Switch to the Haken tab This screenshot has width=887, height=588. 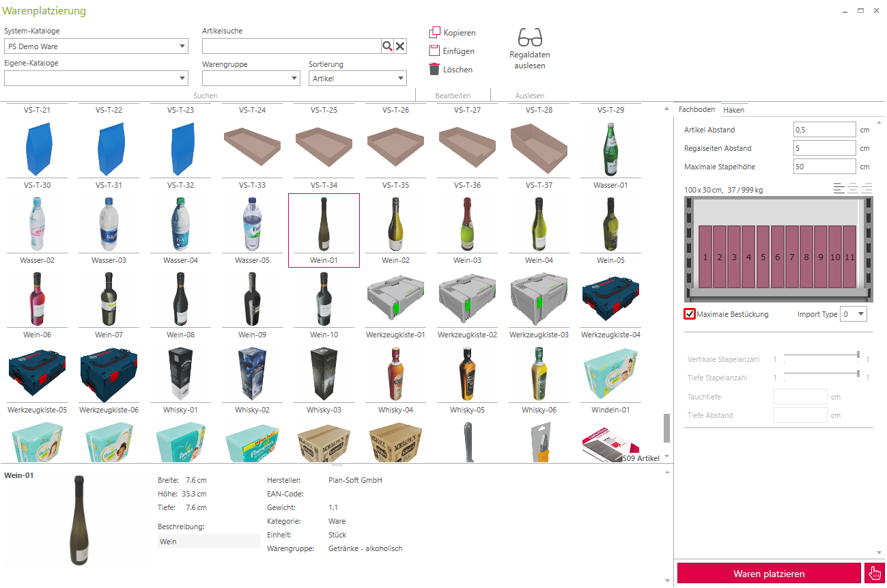coord(734,110)
